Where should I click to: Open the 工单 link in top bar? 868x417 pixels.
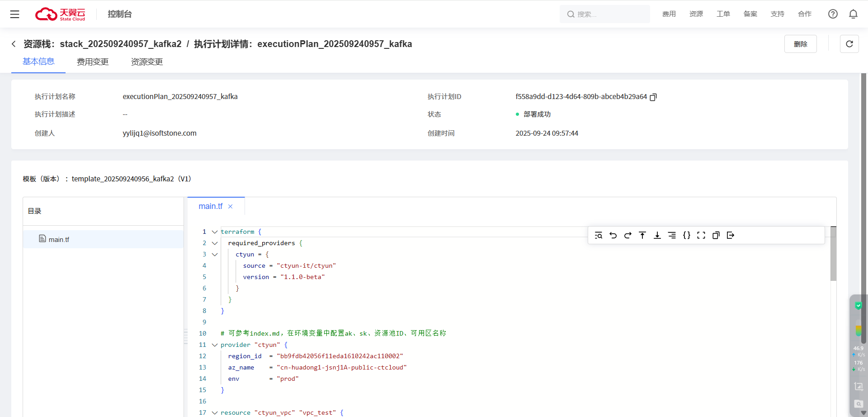[723, 14]
